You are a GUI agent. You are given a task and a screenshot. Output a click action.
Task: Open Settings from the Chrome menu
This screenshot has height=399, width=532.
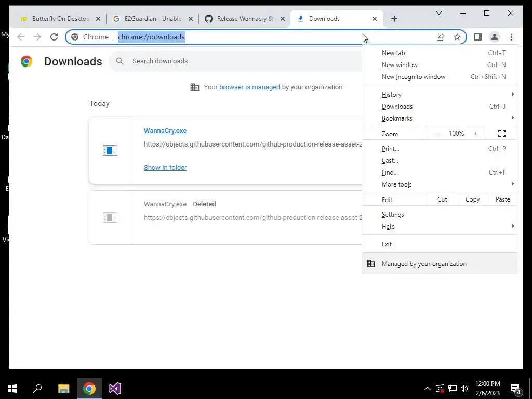pos(440,215)
